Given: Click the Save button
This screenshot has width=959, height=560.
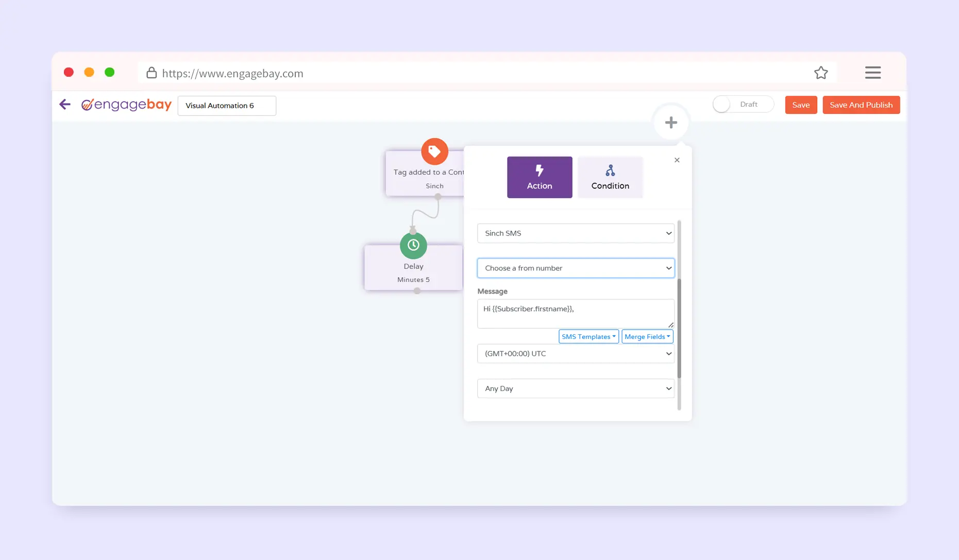Looking at the screenshot, I should 800,105.
